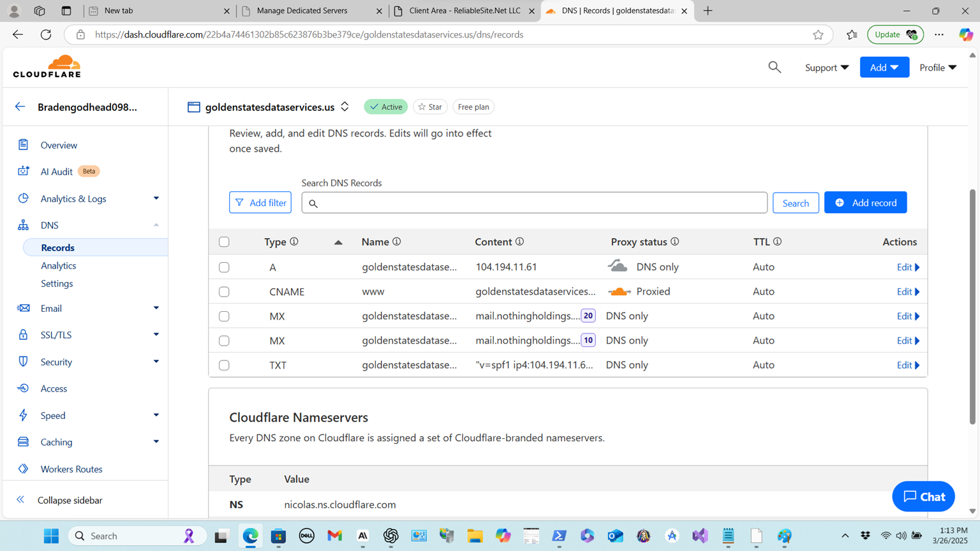This screenshot has height=551, width=980.
Task: Open File Explorer from the taskbar
Action: pos(475,536)
